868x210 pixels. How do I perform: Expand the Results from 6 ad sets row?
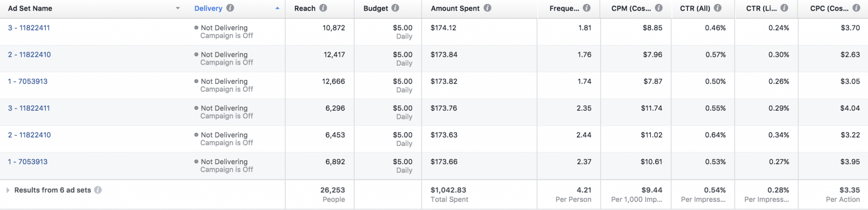click(8, 190)
